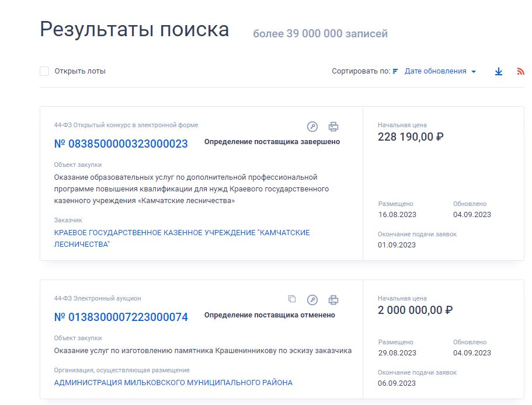The width and height of the screenshot is (532, 405).
Task: Click the print icon on second result
Action: pyautogui.click(x=333, y=299)
